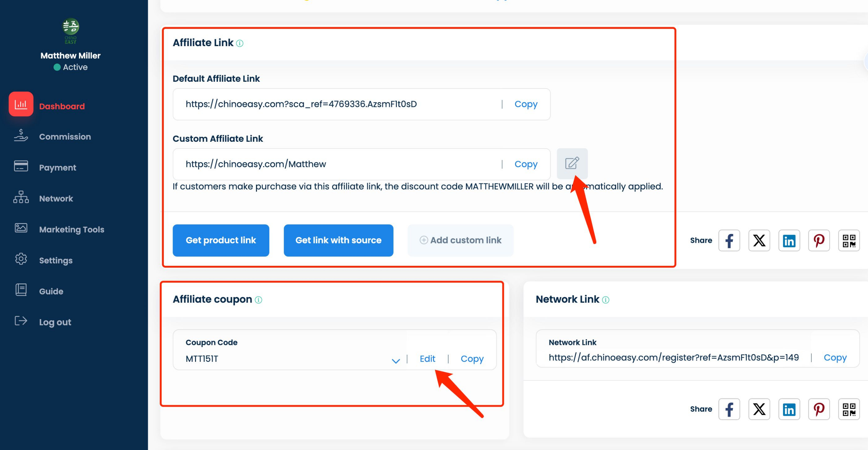Image resolution: width=868 pixels, height=450 pixels.
Task: Edit the MTT151T coupon code
Action: pyautogui.click(x=427, y=359)
